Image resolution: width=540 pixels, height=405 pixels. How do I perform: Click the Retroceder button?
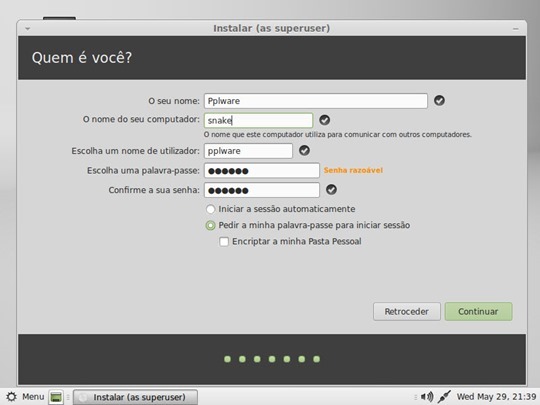point(407,311)
